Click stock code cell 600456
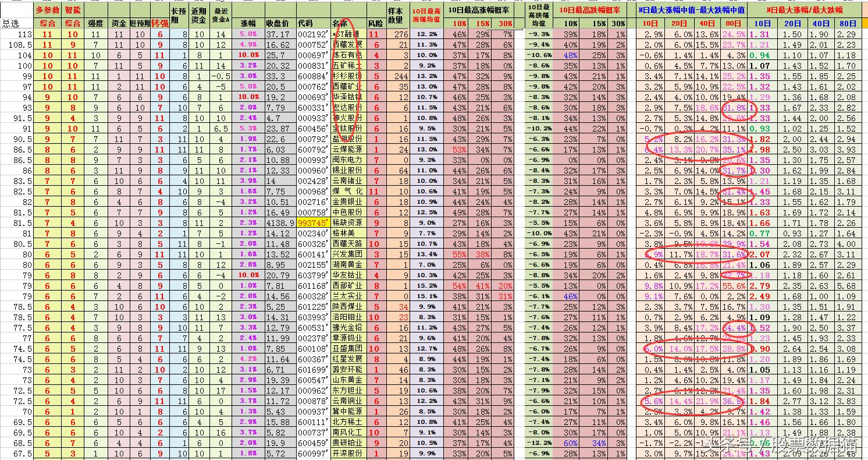The width and height of the screenshot is (868, 460). click(x=313, y=129)
